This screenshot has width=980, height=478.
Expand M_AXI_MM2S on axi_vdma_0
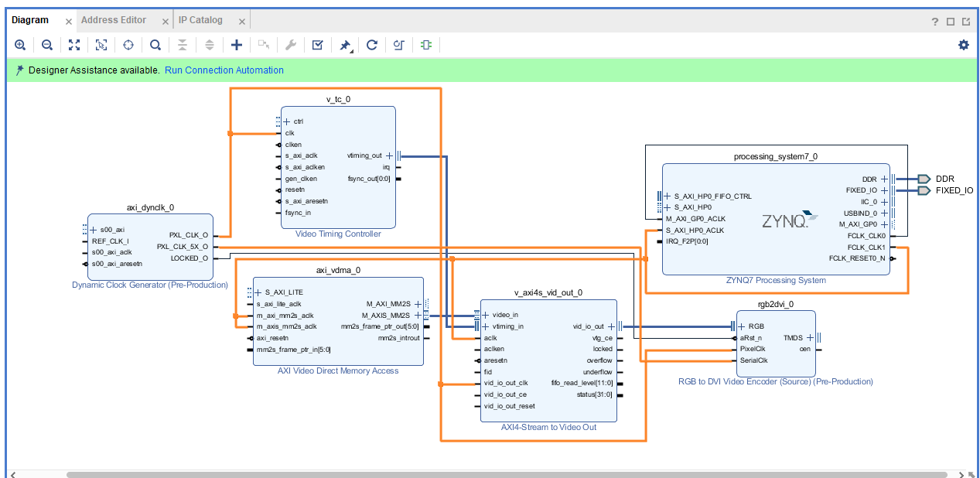[418, 304]
